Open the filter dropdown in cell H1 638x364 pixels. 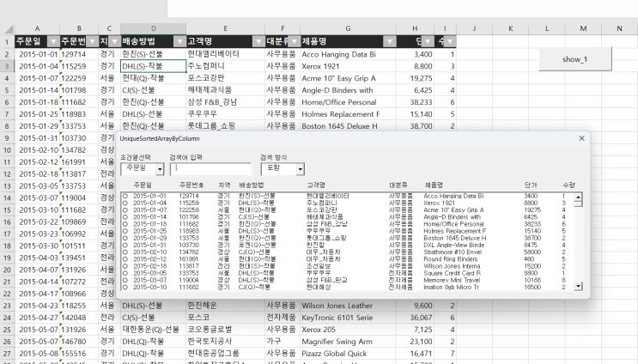pos(428,41)
